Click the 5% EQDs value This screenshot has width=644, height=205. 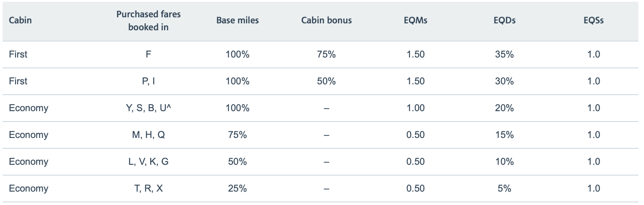pyautogui.click(x=504, y=189)
